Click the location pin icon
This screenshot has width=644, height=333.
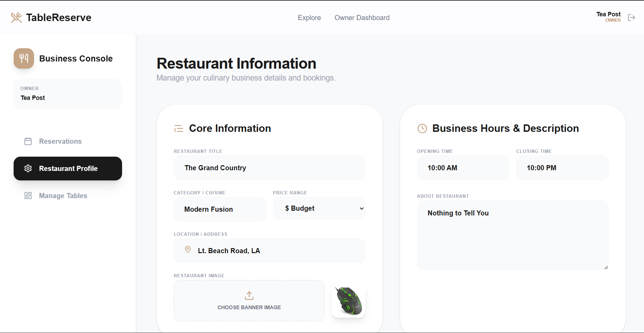point(188,249)
